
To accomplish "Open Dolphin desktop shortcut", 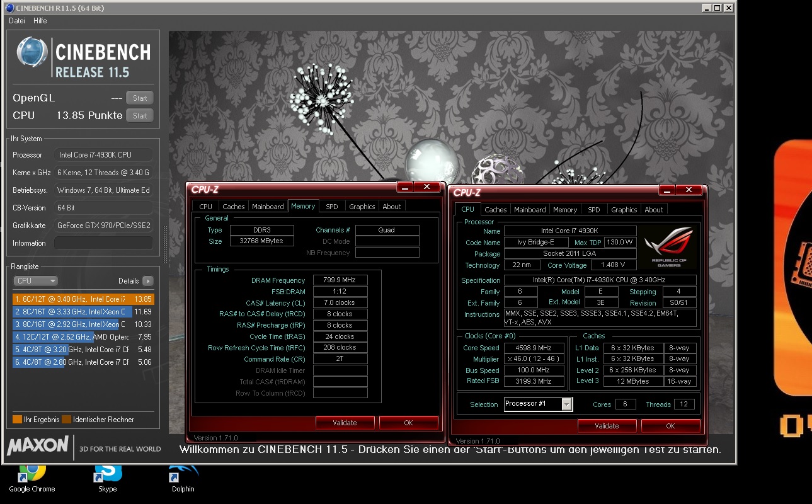I will (x=183, y=479).
